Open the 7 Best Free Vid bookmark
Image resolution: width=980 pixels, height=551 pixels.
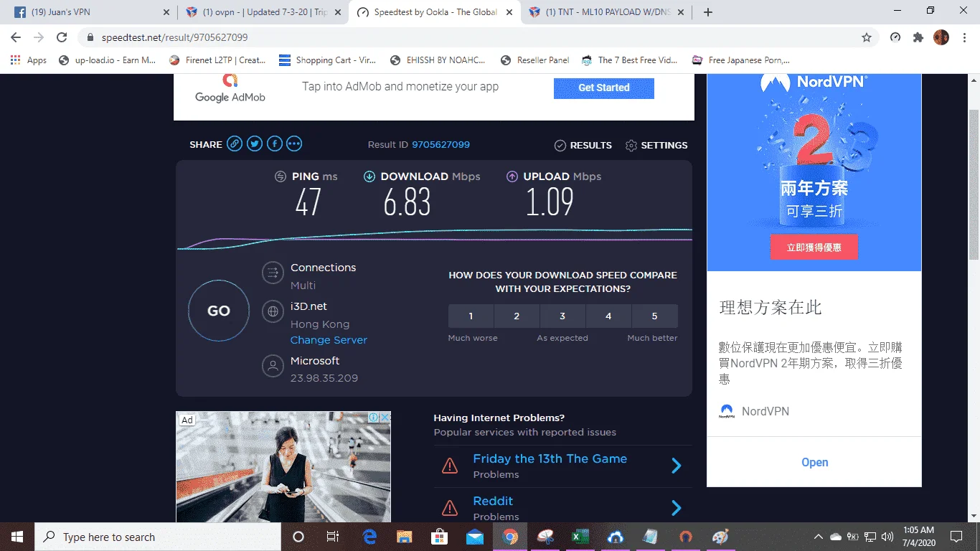click(x=630, y=60)
